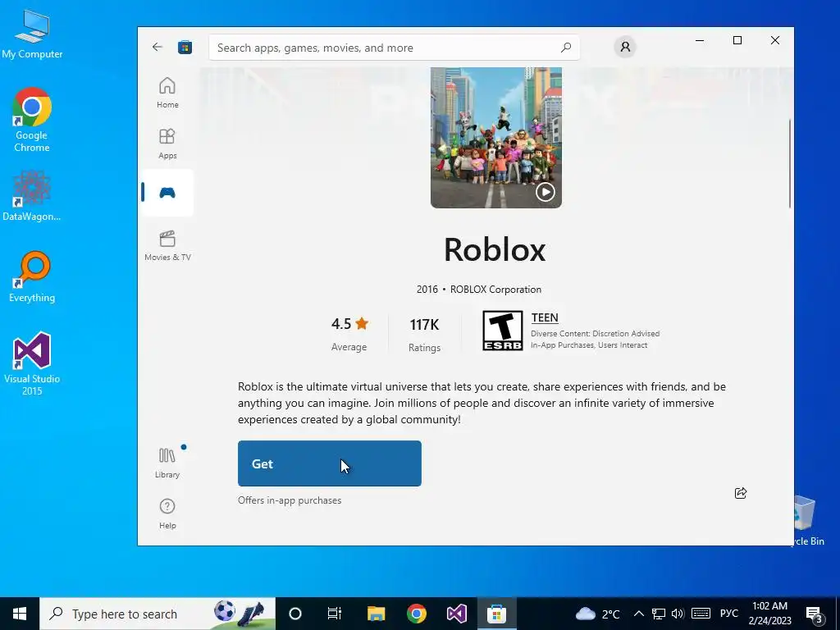The height and width of the screenshot is (630, 840).
Task: Open network status tray icon
Action: (x=659, y=614)
